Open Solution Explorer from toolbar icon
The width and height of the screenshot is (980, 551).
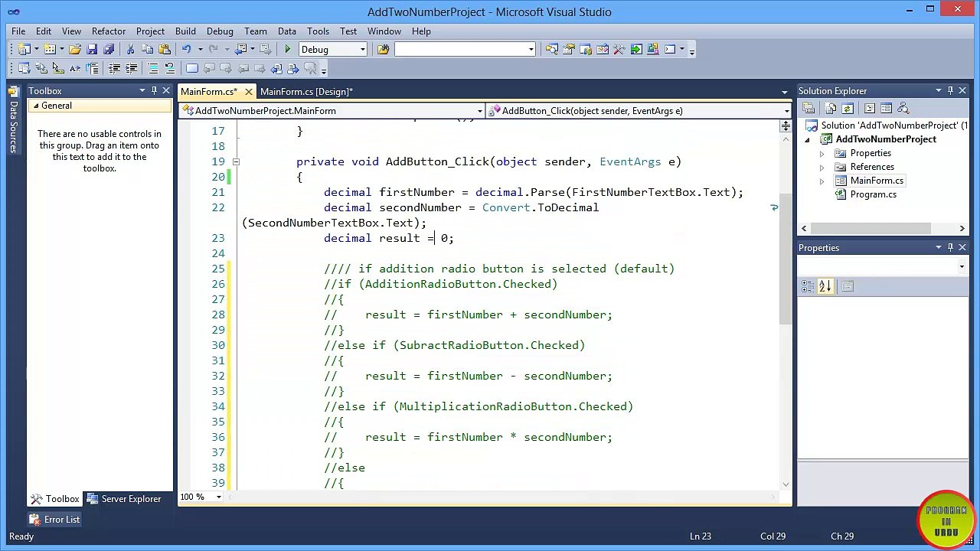pos(551,49)
